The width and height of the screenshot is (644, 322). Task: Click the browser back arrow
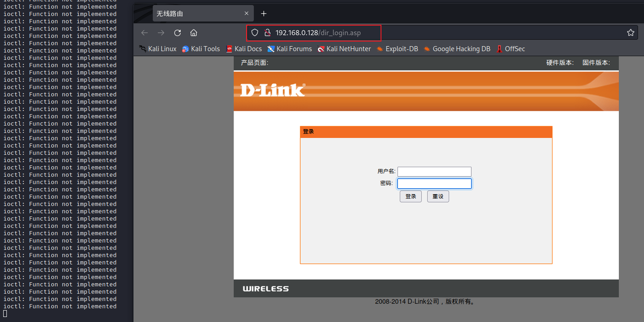pos(144,33)
